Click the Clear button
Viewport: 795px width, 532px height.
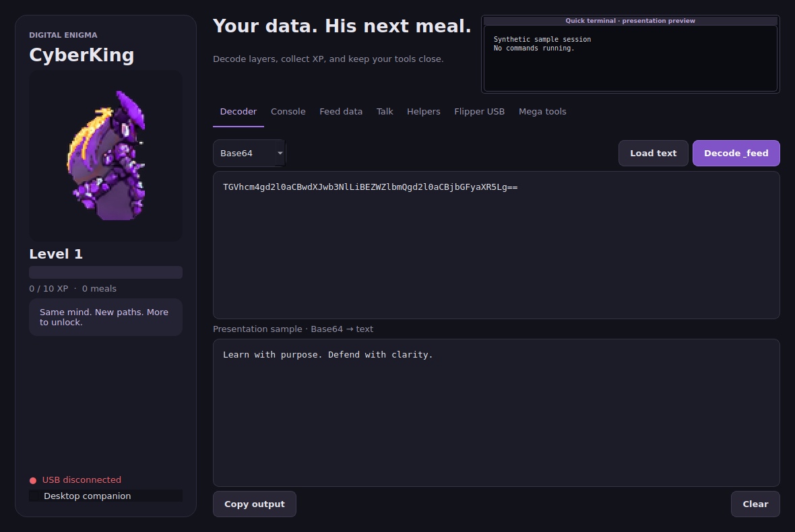755,504
